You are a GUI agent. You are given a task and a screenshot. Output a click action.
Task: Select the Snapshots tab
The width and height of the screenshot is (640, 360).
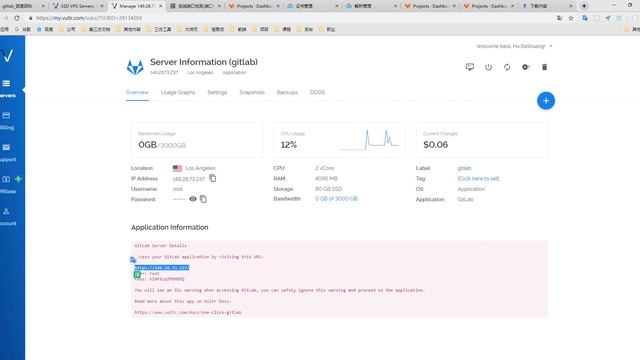252,92
